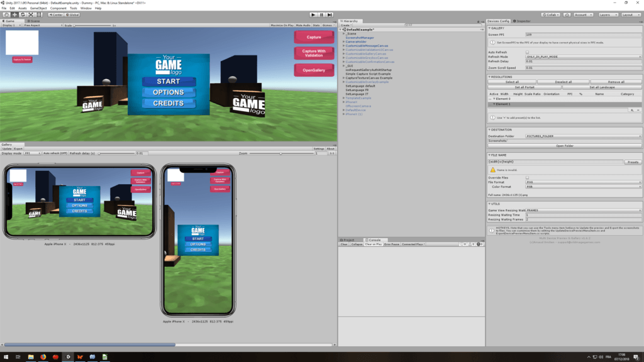Toggle the Override Files checkbox
The width and height of the screenshot is (644, 362).
click(527, 178)
